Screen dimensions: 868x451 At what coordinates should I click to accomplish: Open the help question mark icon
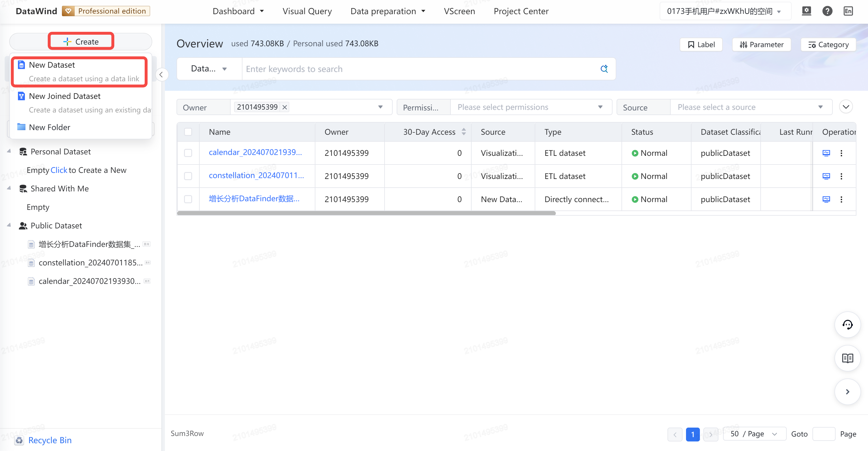[x=827, y=11]
